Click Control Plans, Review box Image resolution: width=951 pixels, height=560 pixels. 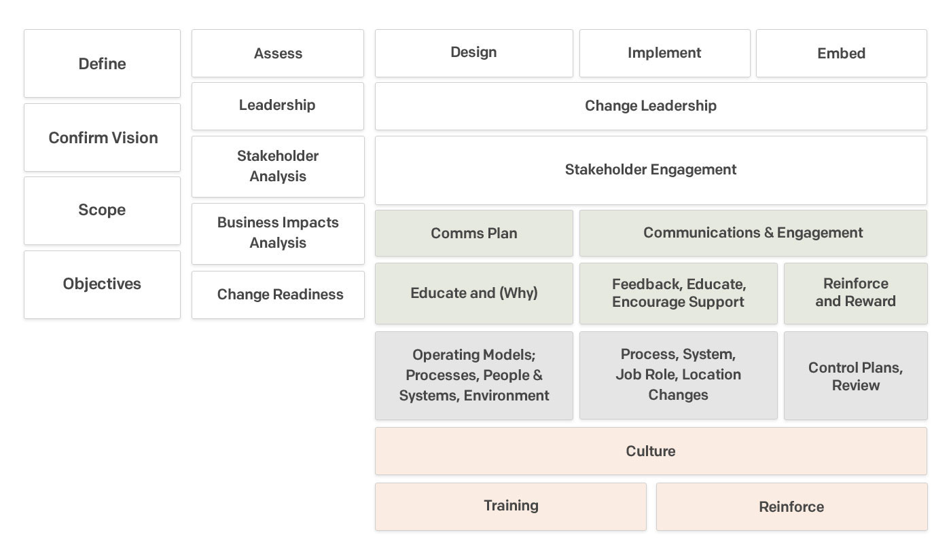click(855, 376)
